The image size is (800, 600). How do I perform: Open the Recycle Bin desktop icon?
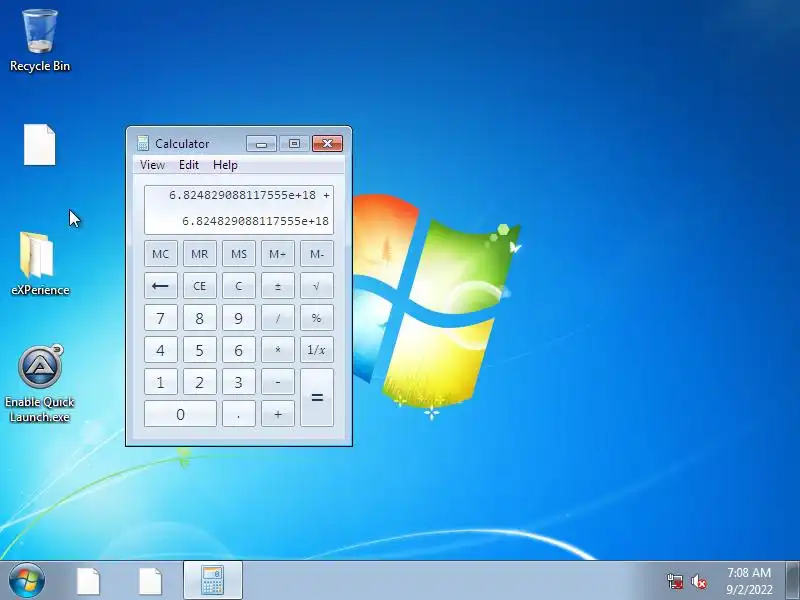(40, 41)
